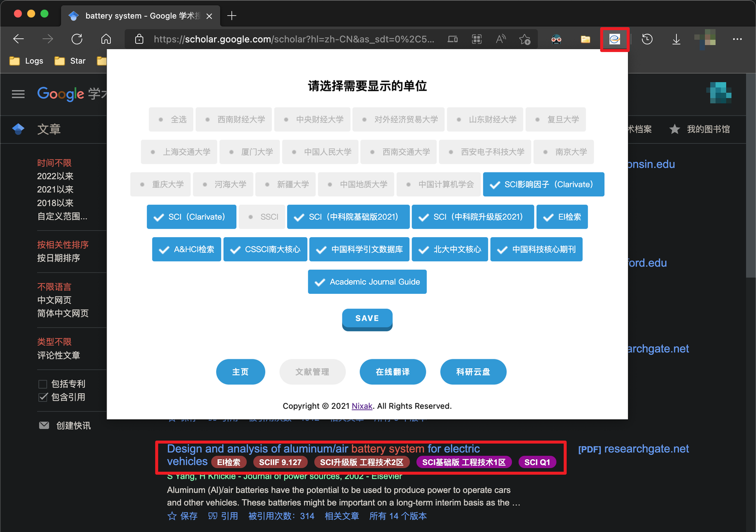Viewport: 756px width, 532px height.
Task: Open the browser downloads icon
Action: click(676, 39)
